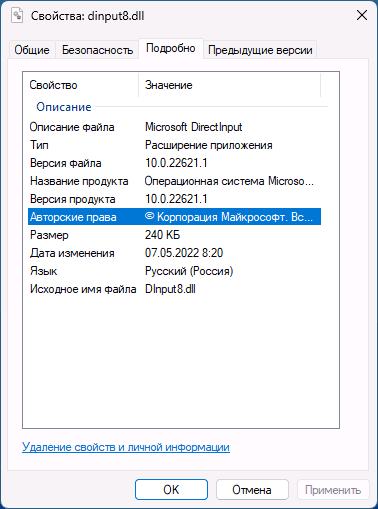Viewport: 378px width, 509px height.
Task: Open the Безопасность tab
Action: coord(97,50)
